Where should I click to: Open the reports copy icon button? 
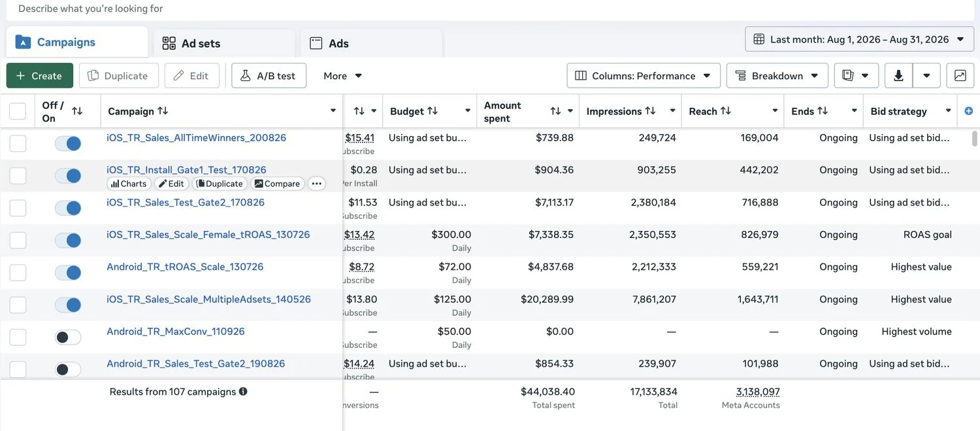[x=856, y=76]
